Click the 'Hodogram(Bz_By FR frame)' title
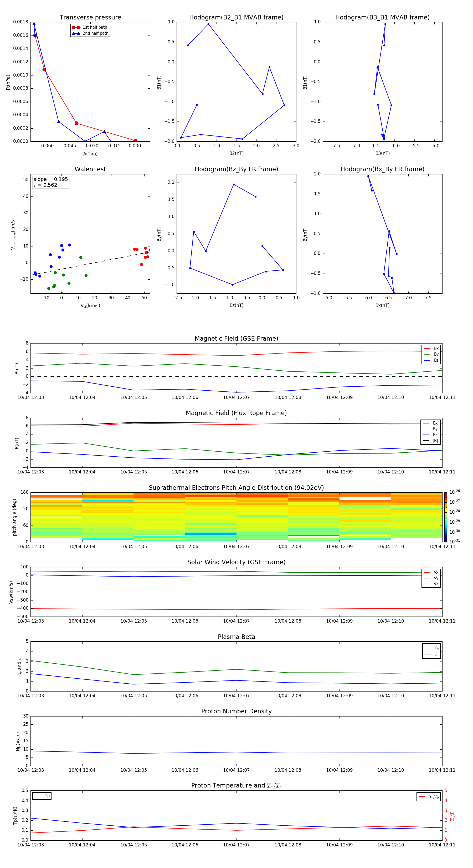The image size is (473, 868). click(x=236, y=169)
